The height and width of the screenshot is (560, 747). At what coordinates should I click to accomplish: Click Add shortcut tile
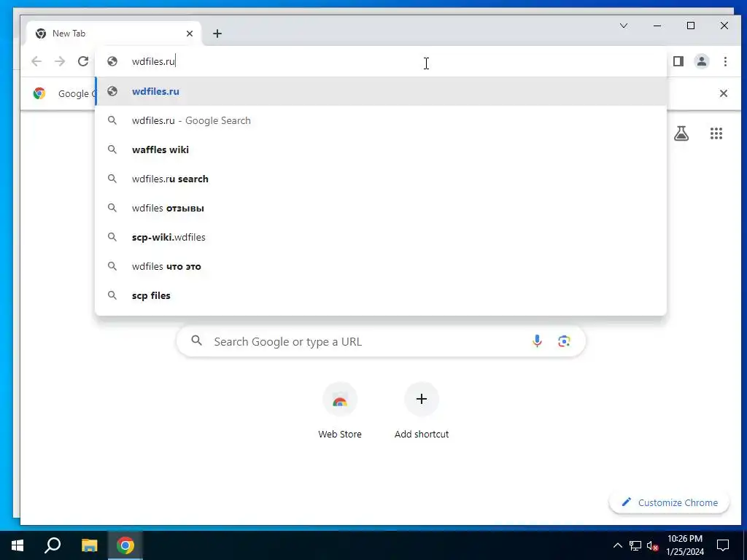pos(422,410)
